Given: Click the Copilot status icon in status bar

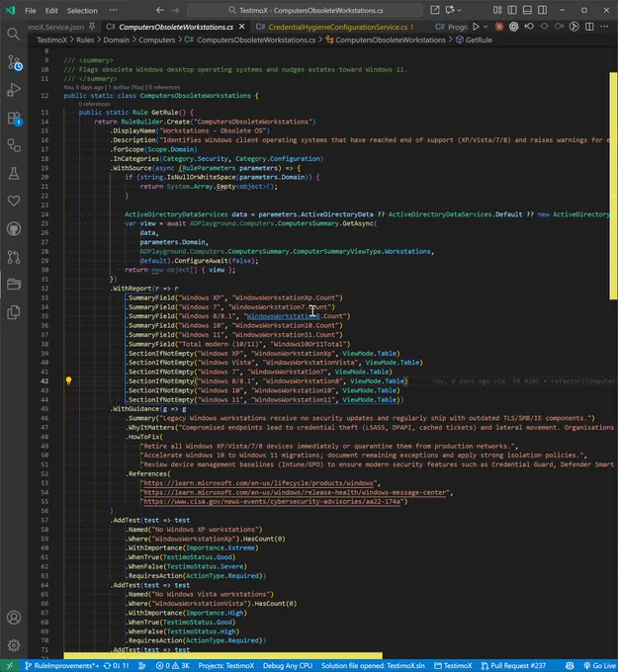Looking at the screenshot, I should click(x=570, y=665).
